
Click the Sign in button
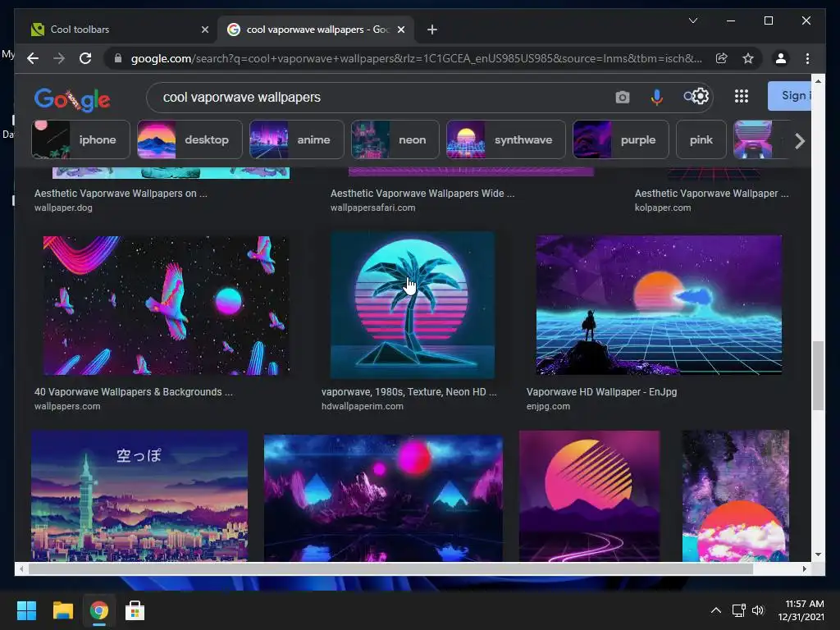click(x=790, y=96)
